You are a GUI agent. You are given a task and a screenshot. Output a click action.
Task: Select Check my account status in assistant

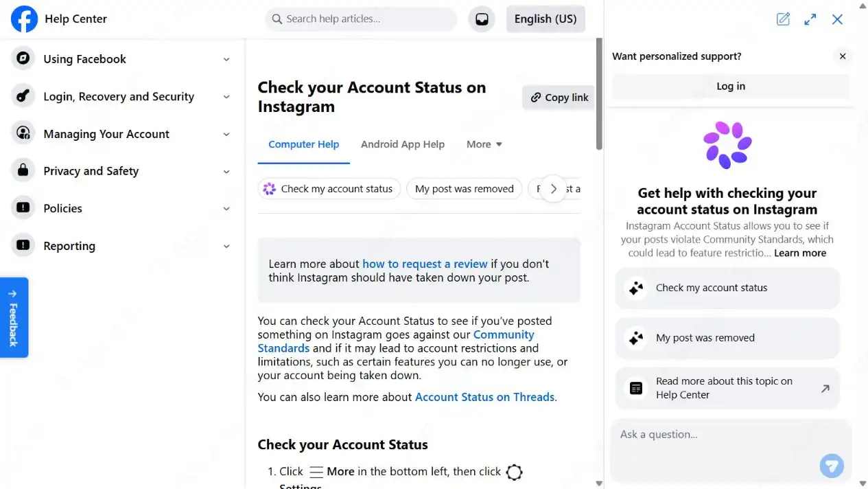tap(727, 288)
